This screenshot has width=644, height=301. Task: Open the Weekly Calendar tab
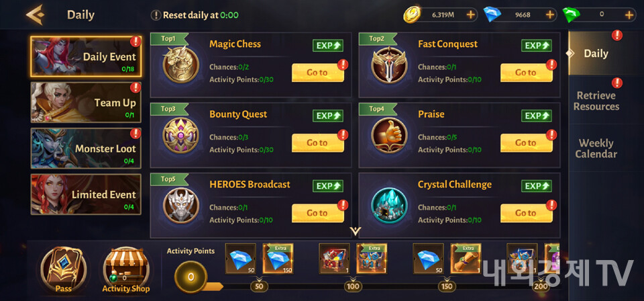click(x=596, y=148)
